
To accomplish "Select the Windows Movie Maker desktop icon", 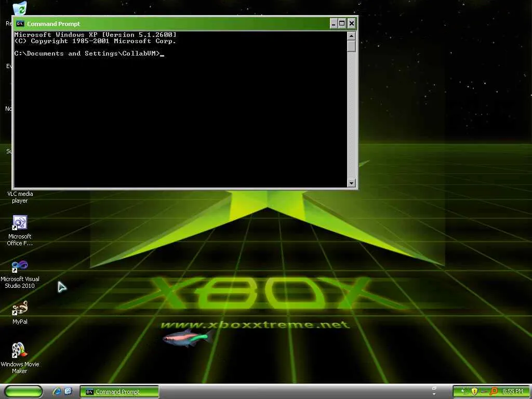I will tap(19, 350).
